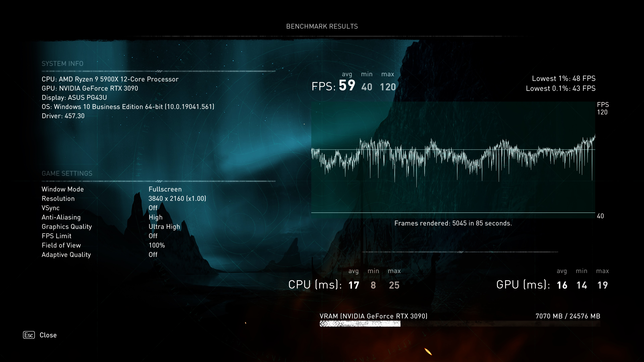
Task: Click the Graphics Quality Ultra High value
Action: [164, 227]
